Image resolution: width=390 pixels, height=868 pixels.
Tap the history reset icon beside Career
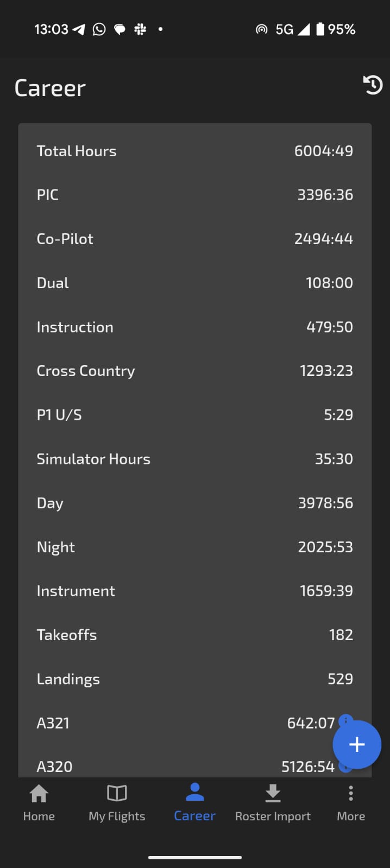[373, 85]
